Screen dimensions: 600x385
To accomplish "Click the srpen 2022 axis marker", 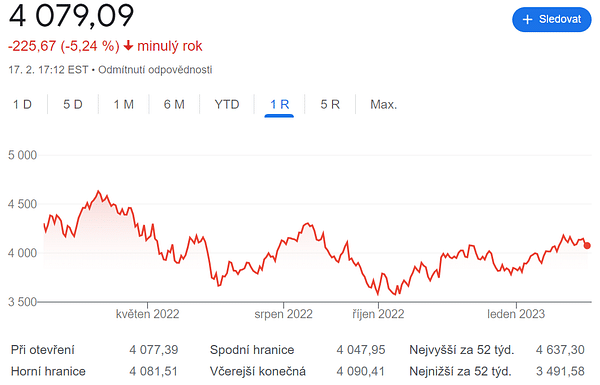I will 284,314.
